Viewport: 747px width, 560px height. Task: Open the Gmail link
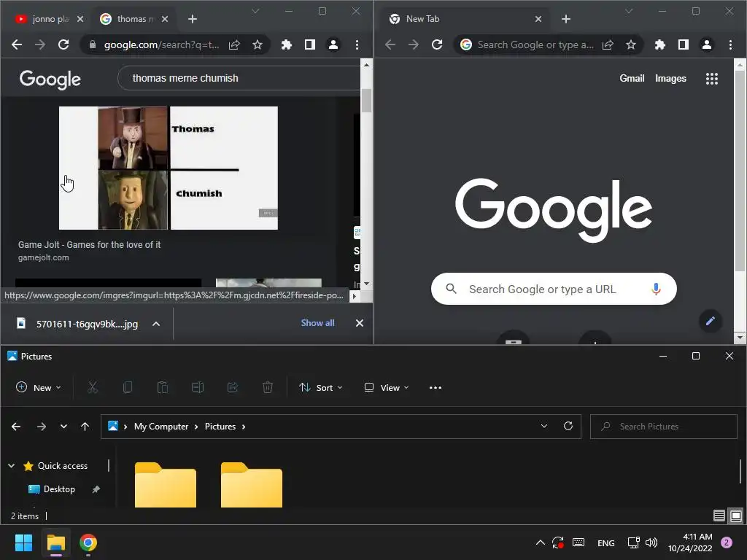pyautogui.click(x=632, y=79)
